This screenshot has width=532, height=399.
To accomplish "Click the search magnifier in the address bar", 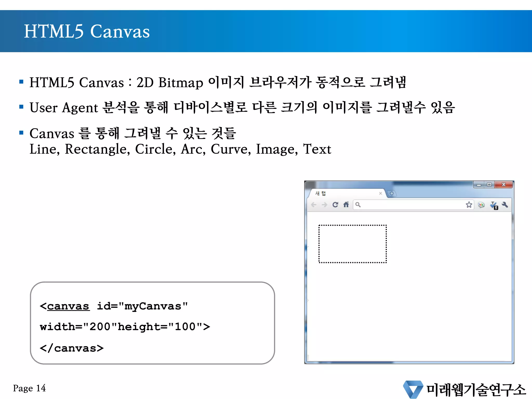I will click(358, 205).
